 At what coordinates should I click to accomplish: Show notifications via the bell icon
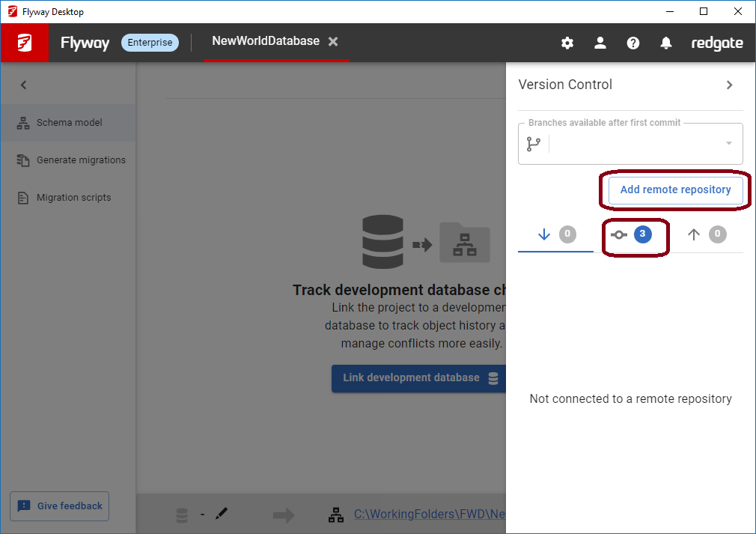(x=666, y=43)
